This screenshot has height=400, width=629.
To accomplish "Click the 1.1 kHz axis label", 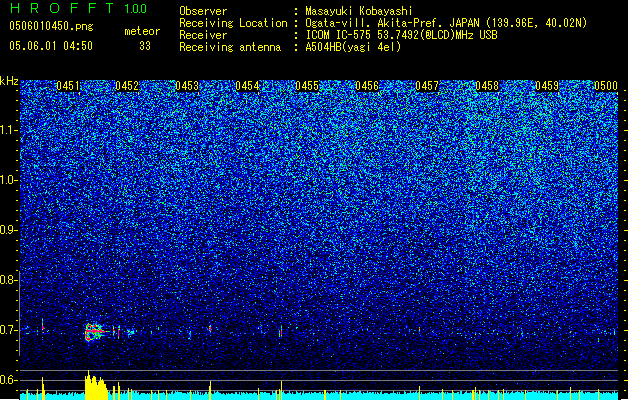I will click(x=8, y=130).
